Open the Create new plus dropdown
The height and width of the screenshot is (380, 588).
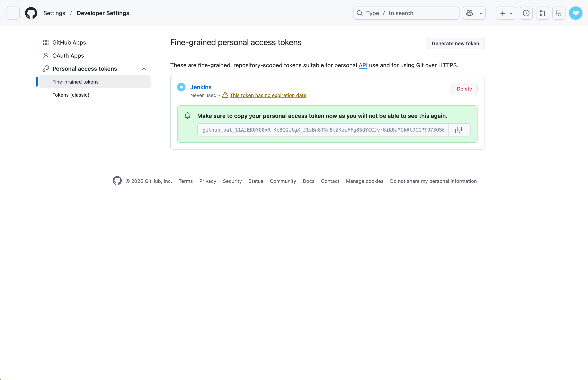click(506, 13)
